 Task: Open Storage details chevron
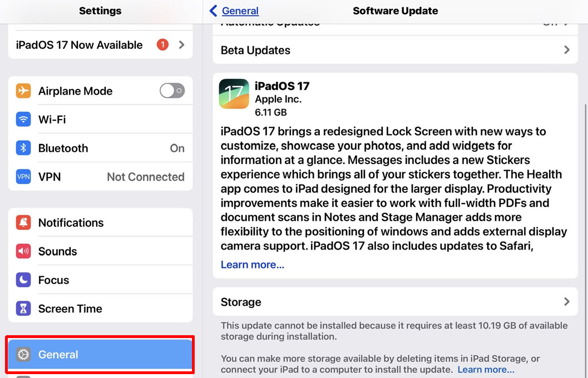pos(566,302)
